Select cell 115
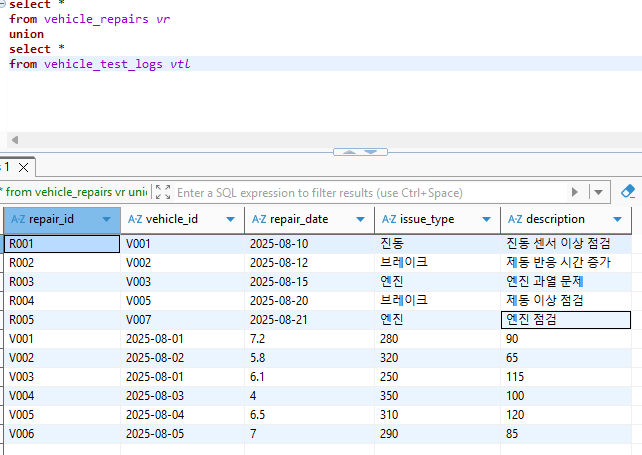The height and width of the screenshot is (455, 642). point(566,377)
